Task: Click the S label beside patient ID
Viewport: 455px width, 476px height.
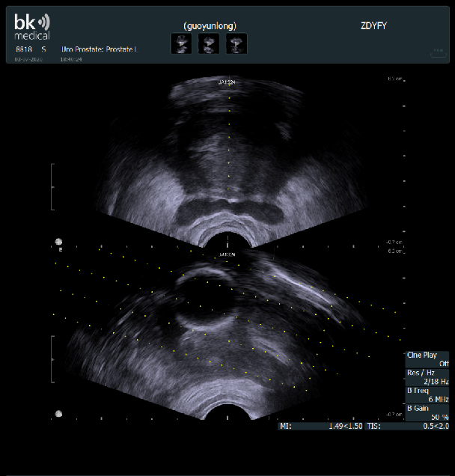Action: [x=43, y=49]
